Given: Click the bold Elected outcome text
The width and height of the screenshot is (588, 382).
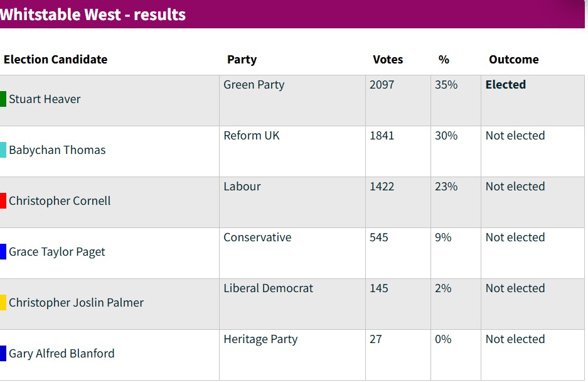Looking at the screenshot, I should click(506, 85).
